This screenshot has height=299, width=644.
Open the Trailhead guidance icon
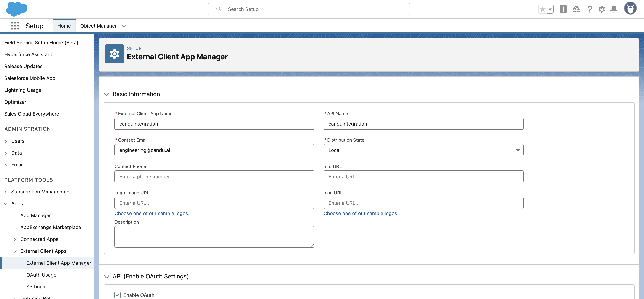point(576,9)
